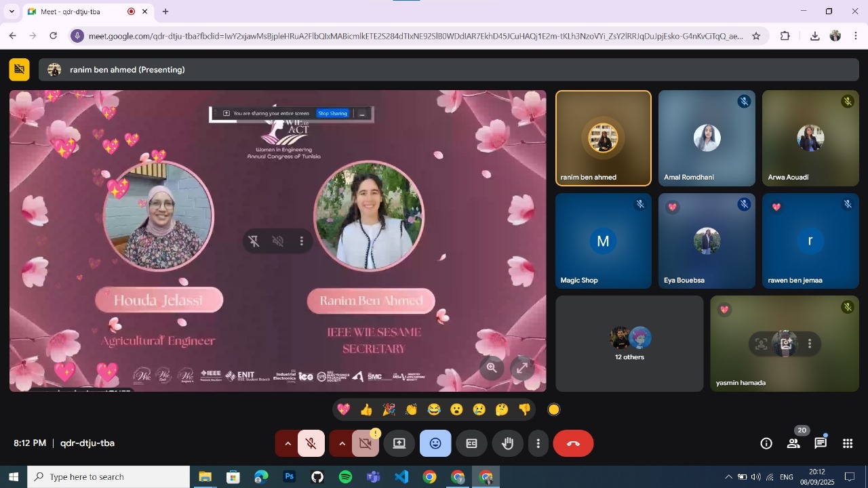Open the activities grid icon
The height and width of the screenshot is (488, 868).
coord(848,443)
